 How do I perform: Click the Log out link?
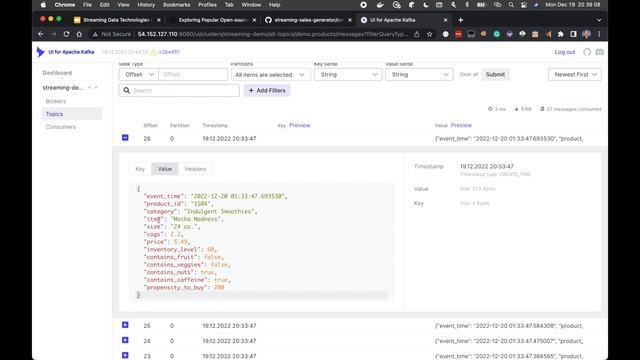pyautogui.click(x=564, y=52)
